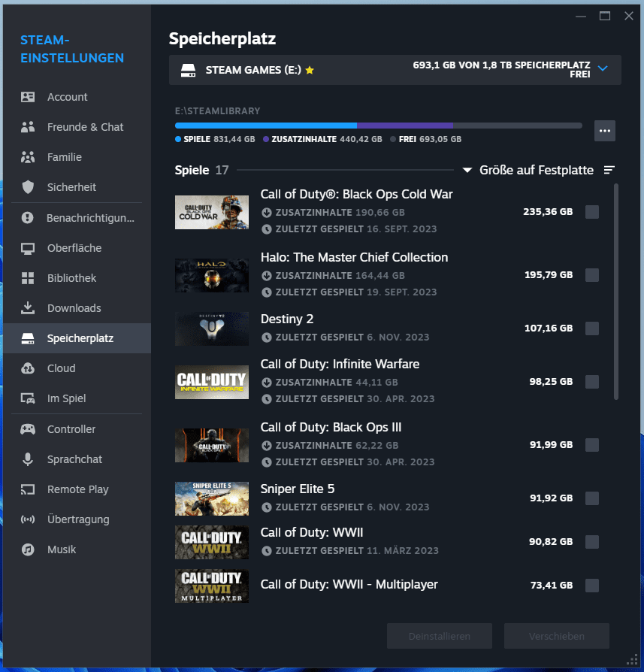Open the Größe auf Festplatte sort dropdown
The width and height of the screenshot is (644, 672).
click(x=528, y=170)
